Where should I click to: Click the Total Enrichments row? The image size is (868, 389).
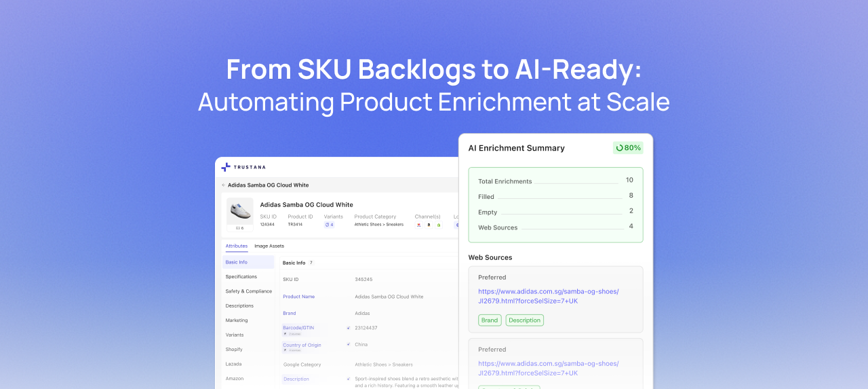(556, 181)
